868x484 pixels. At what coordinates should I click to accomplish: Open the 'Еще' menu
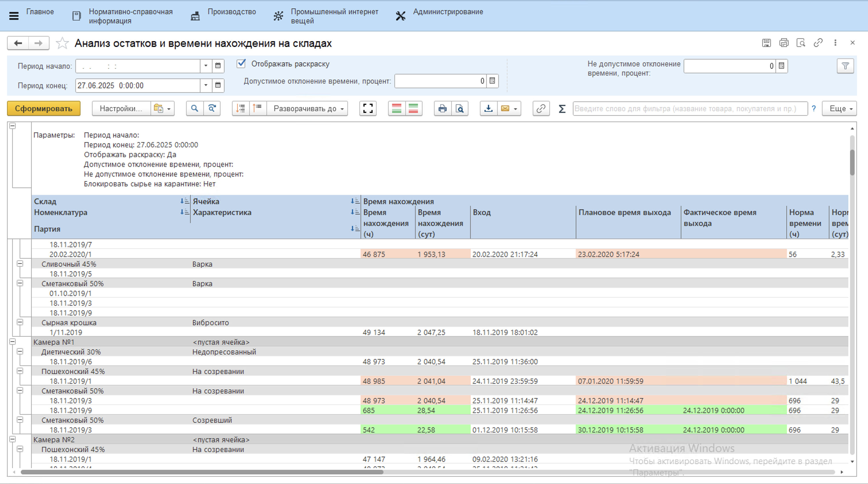(839, 109)
